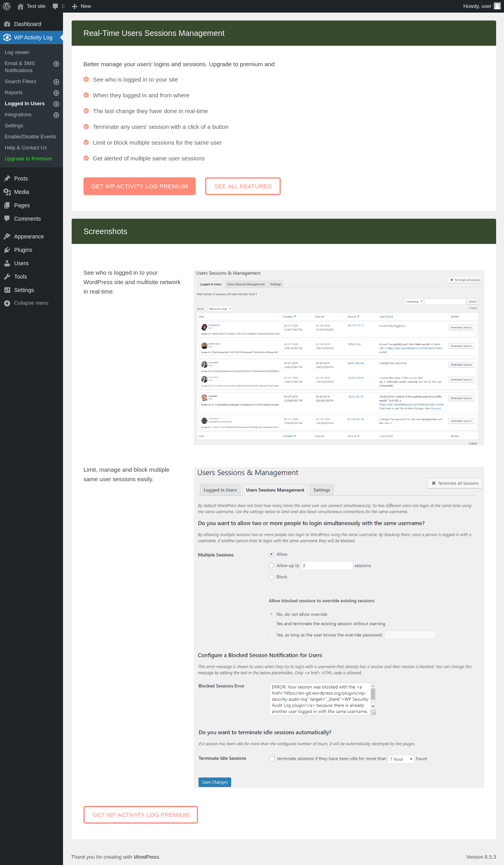Click 'Get alerted of multiple same user sessions'
The width and height of the screenshot is (504, 865).
[x=149, y=158]
